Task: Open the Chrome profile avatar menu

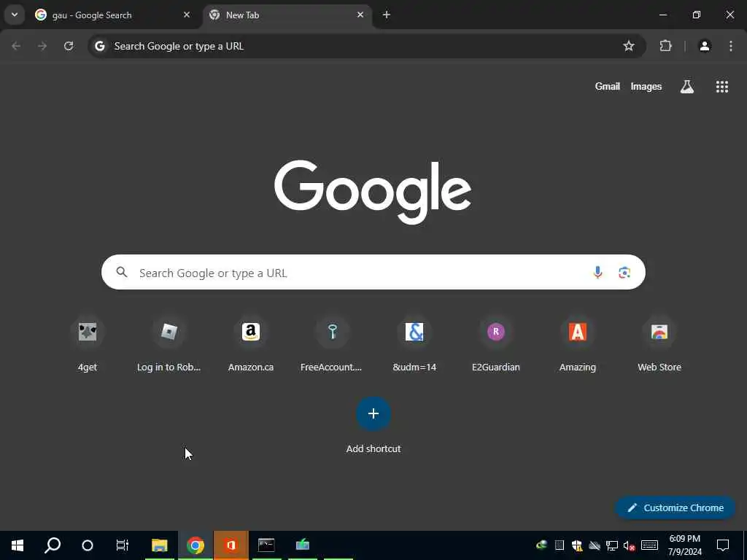Action: click(x=705, y=46)
